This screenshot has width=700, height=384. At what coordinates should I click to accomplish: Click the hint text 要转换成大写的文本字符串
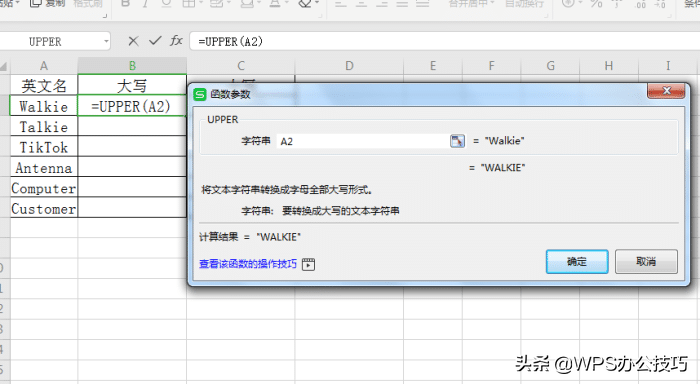coord(341,211)
